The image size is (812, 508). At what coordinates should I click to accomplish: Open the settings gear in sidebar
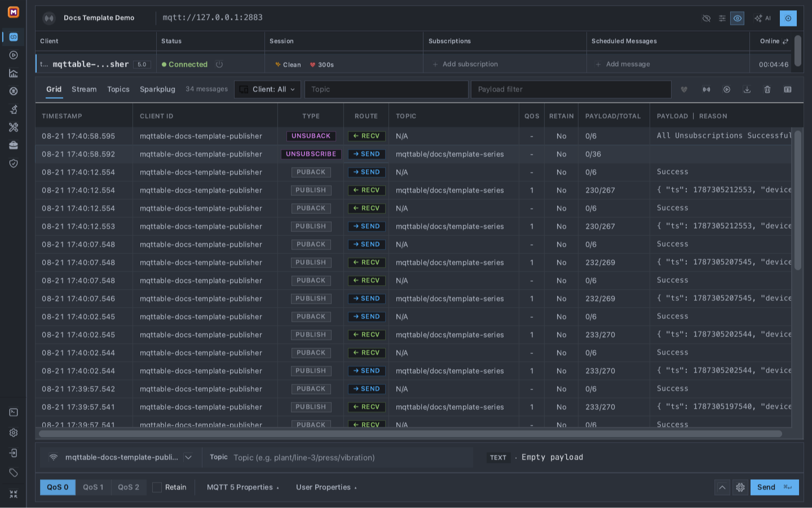(x=14, y=433)
